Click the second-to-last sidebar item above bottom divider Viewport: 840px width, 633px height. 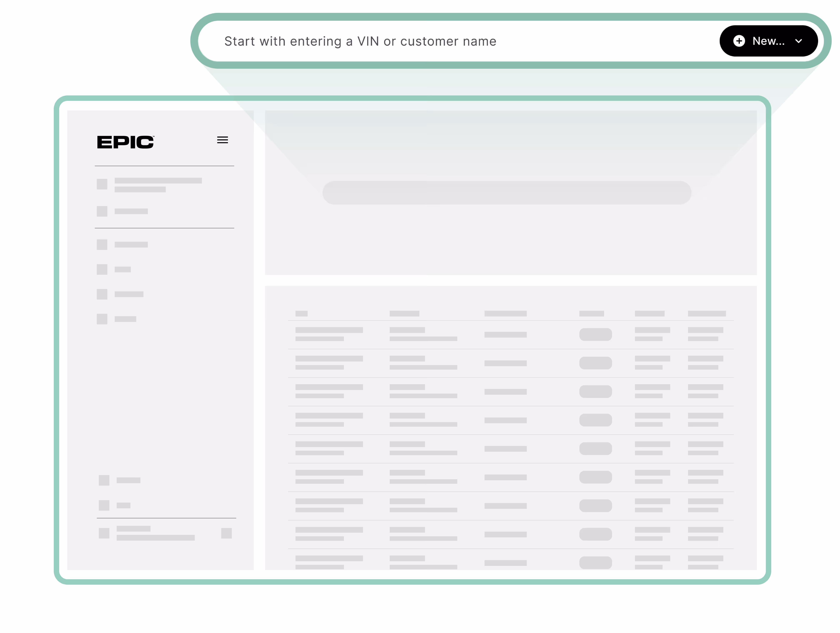[x=104, y=480]
